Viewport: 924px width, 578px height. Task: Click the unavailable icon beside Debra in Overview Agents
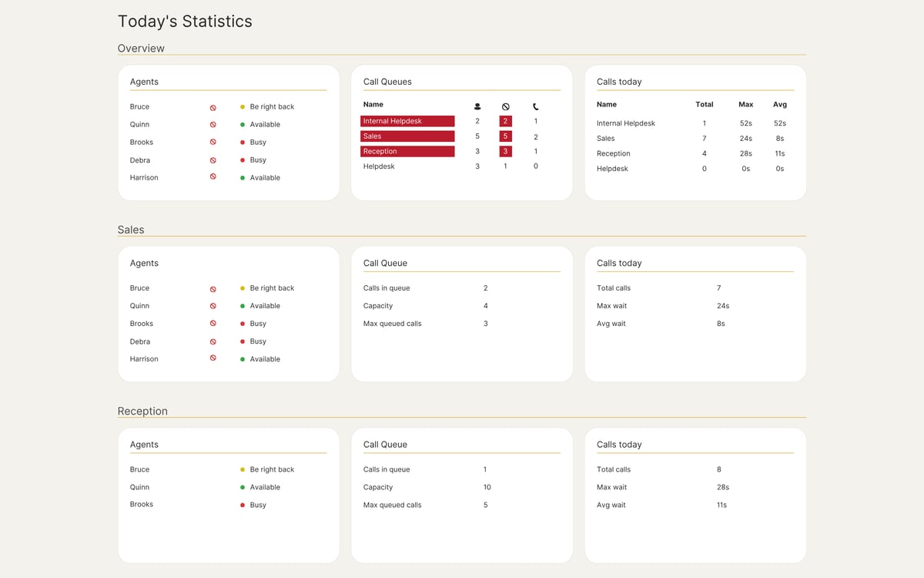point(213,160)
